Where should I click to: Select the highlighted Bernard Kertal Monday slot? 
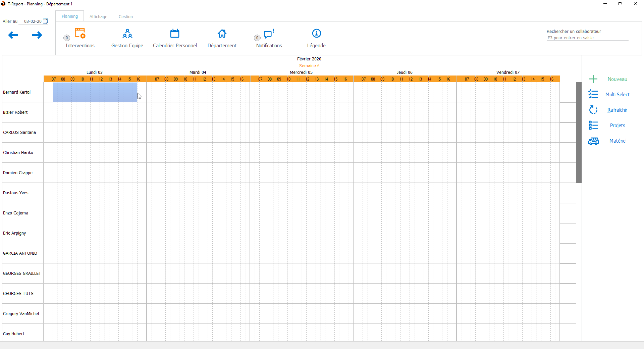[x=95, y=92]
